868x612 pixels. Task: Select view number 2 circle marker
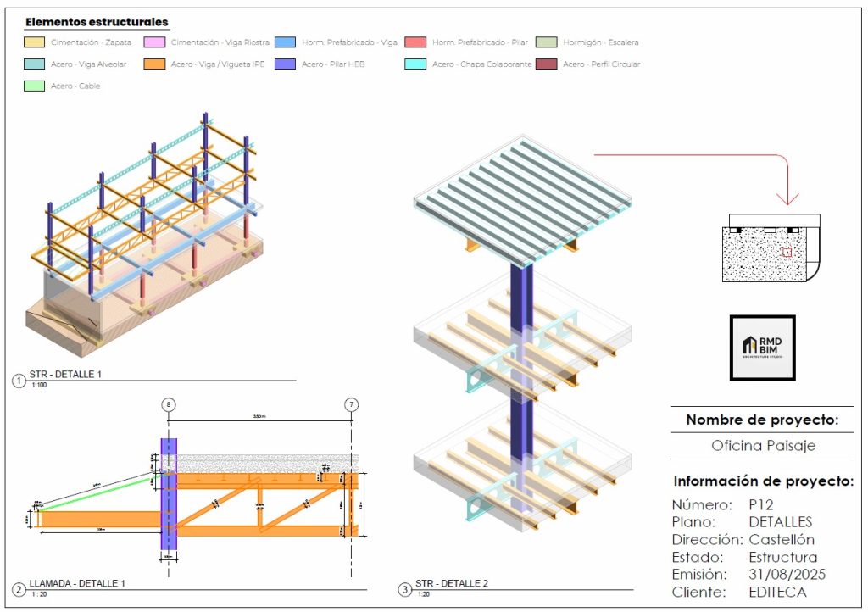pos(19,590)
